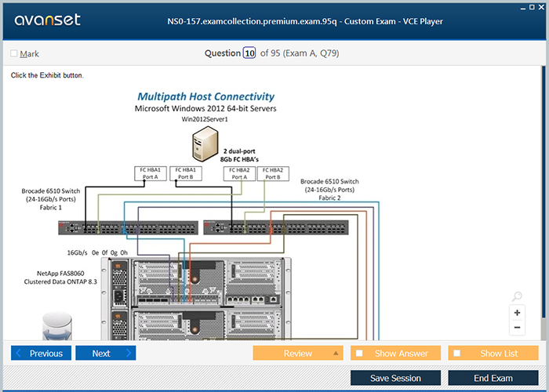Click the 'NetApp FAS8060' label
549x392 pixels.
coord(60,274)
